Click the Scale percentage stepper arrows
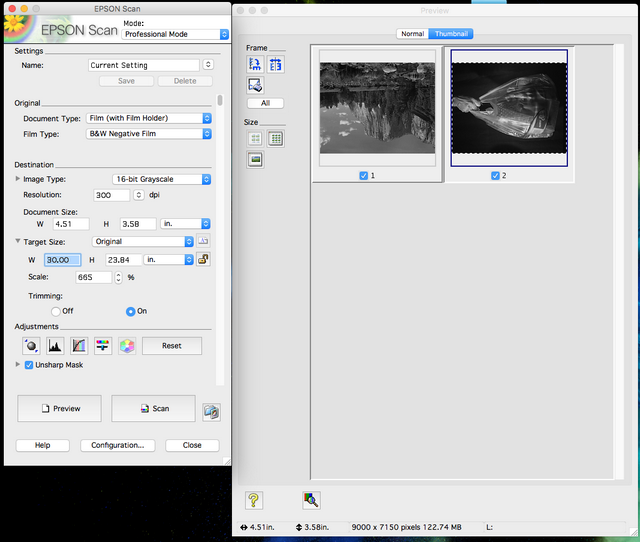 [x=118, y=278]
